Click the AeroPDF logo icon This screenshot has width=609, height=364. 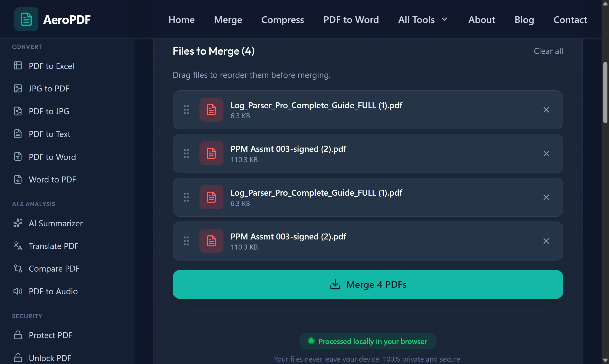point(26,19)
